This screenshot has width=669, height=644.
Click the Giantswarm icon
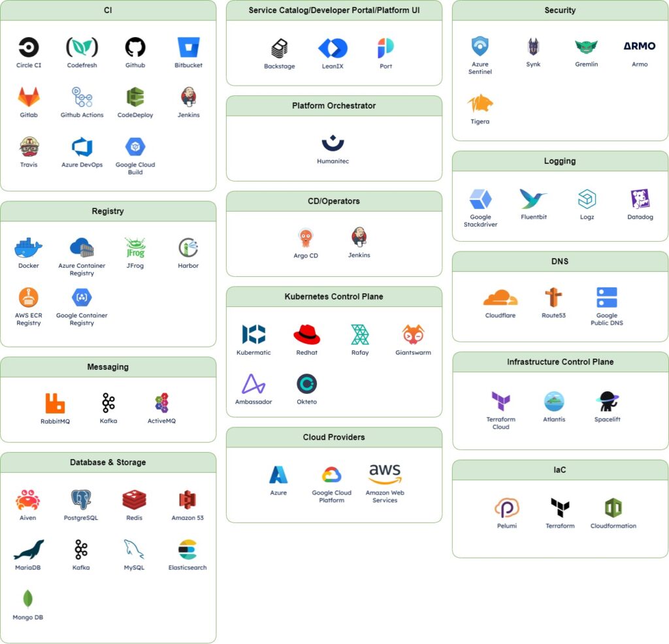[413, 335]
